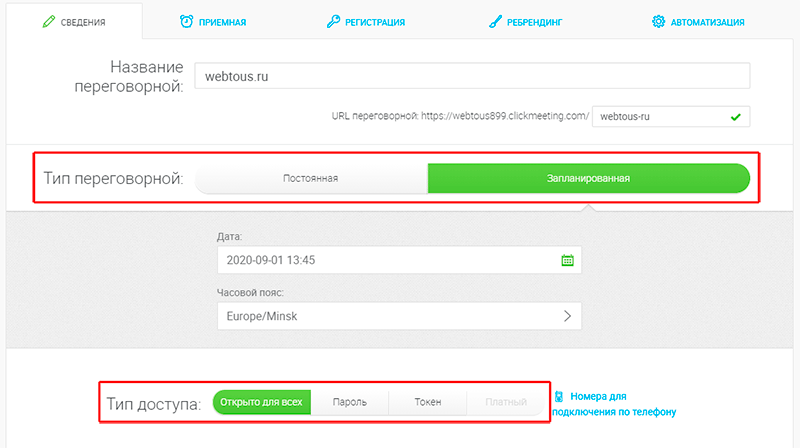Click the URL slug field containing webtous-ru
This screenshot has width=800, height=448.
[671, 117]
